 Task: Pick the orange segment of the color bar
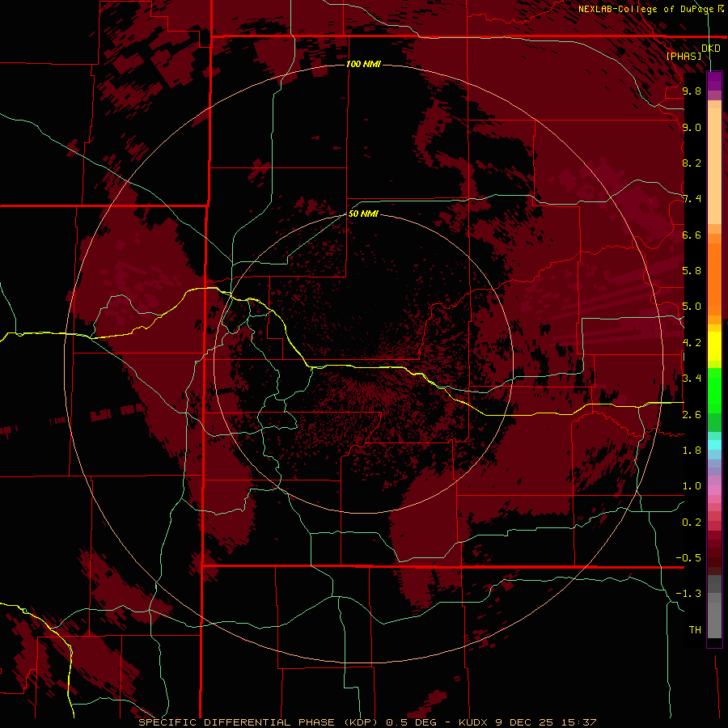pos(714,278)
